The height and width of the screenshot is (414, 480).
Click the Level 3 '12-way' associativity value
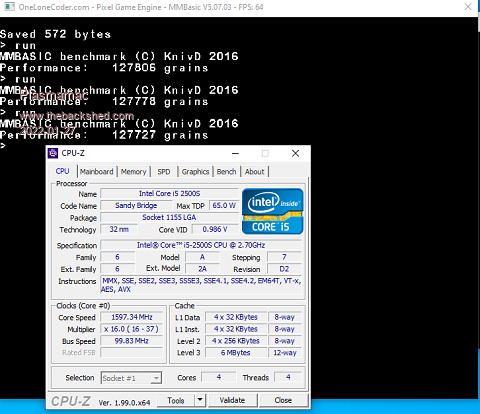(285, 353)
